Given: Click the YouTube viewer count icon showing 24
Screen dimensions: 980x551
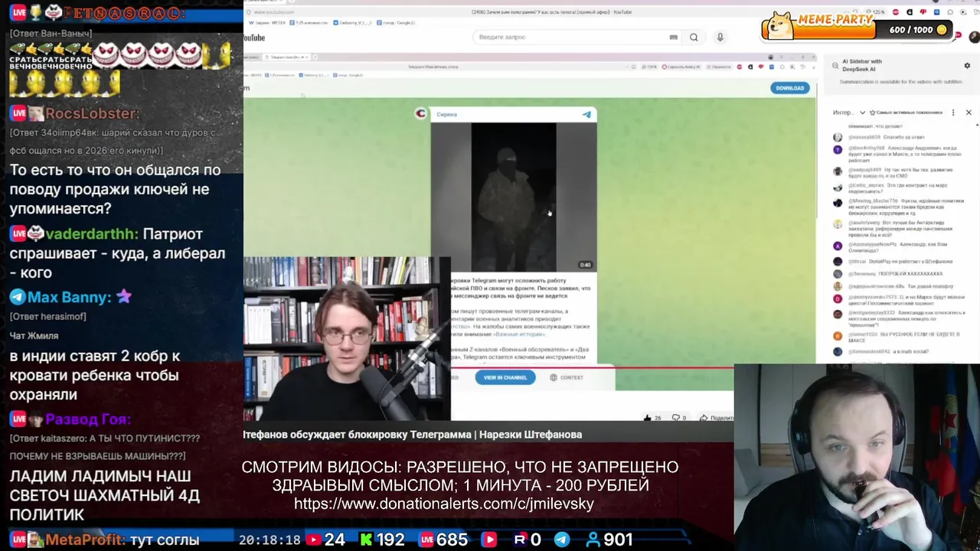Looking at the screenshot, I should pyautogui.click(x=313, y=540).
